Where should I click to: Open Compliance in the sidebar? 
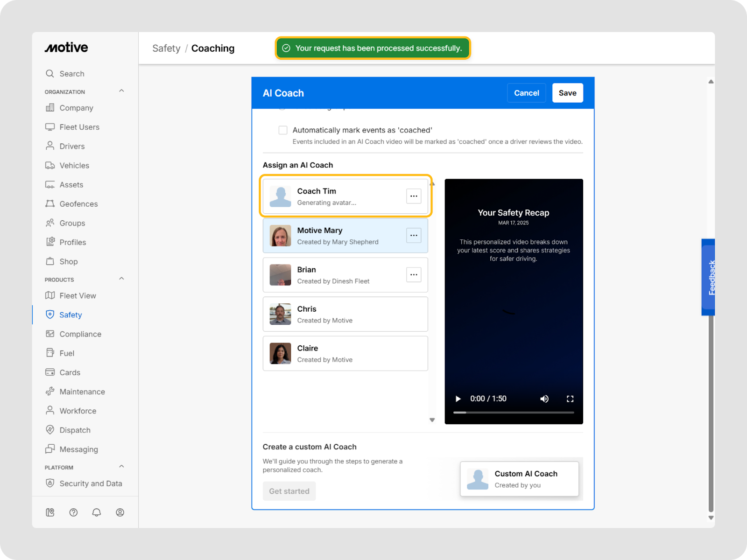(80, 334)
